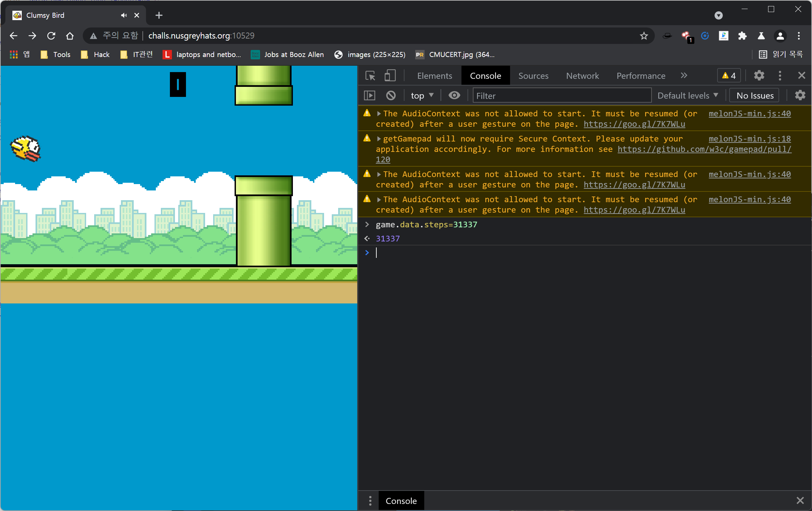This screenshot has width=812, height=511.
Task: Click the inspect element picker icon
Action: (x=370, y=75)
